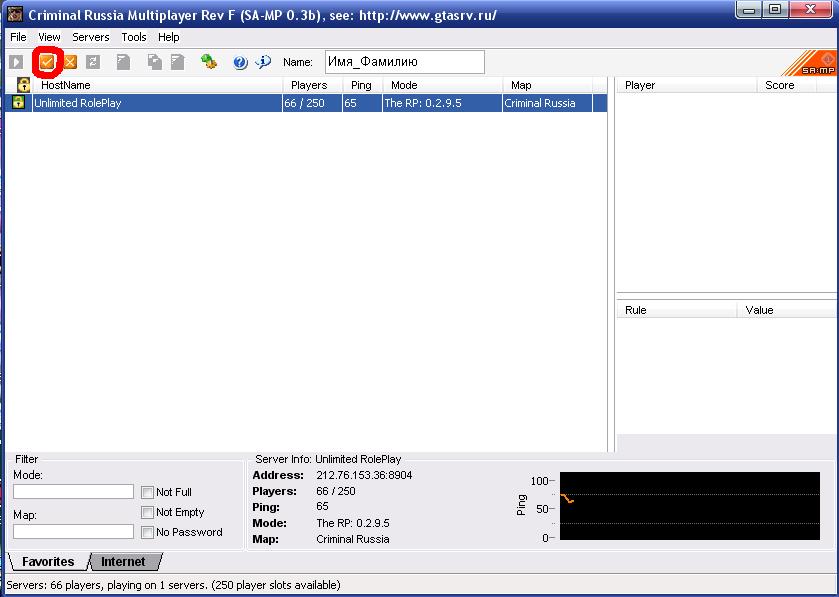Click the Connect play icon in toolbar
Screen dimensions: 839x597
16,62
